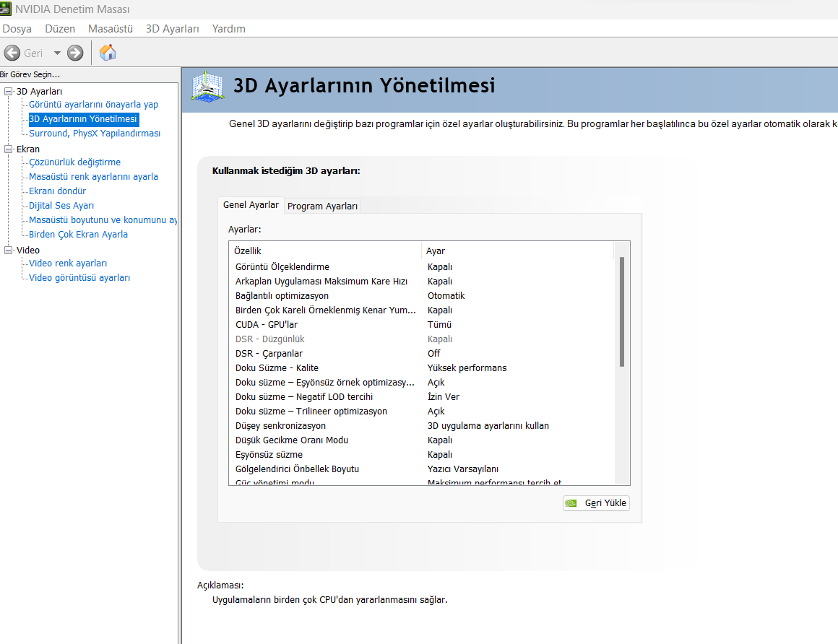
Task: Select the DSR - Çarpanlar row
Action: 422,354
